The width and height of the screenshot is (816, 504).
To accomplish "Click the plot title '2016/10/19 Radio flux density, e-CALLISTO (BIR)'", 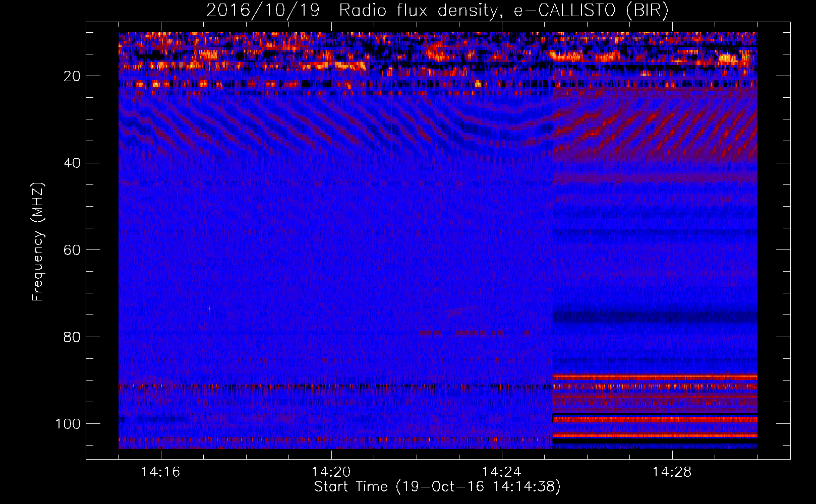I will click(437, 11).
